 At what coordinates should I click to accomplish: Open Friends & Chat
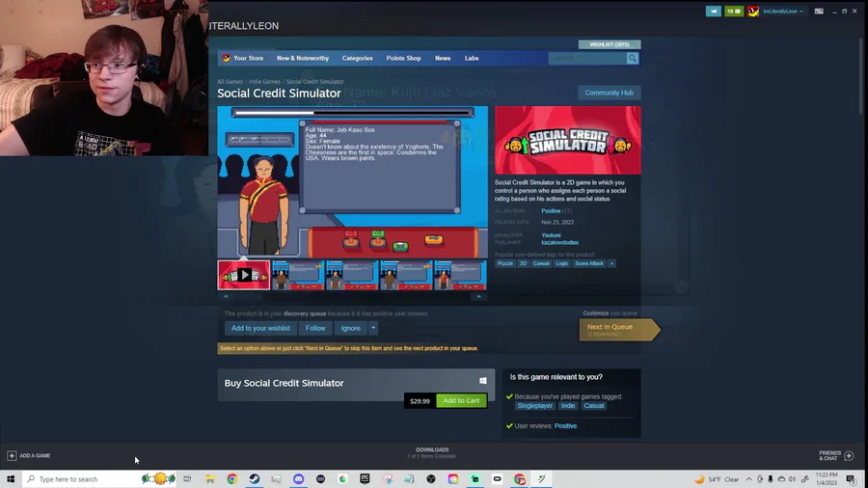tap(836, 456)
